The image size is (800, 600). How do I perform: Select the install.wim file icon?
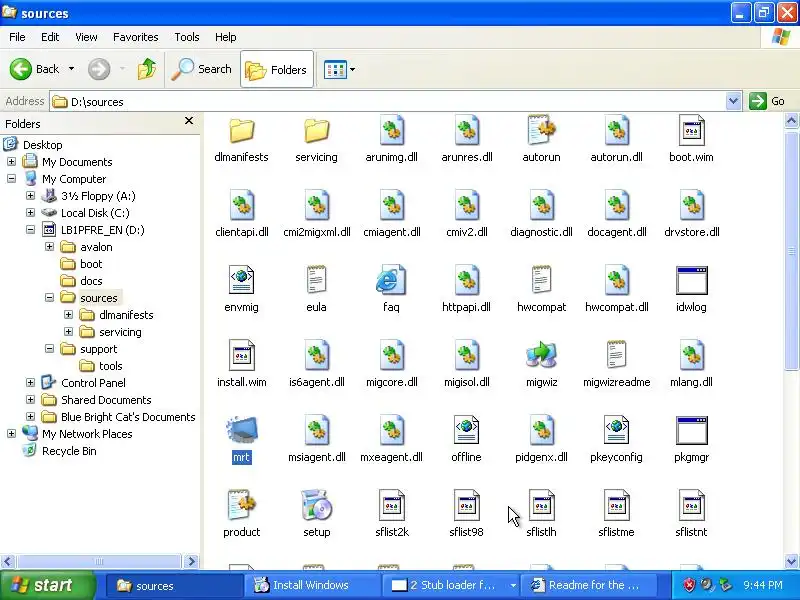241,355
